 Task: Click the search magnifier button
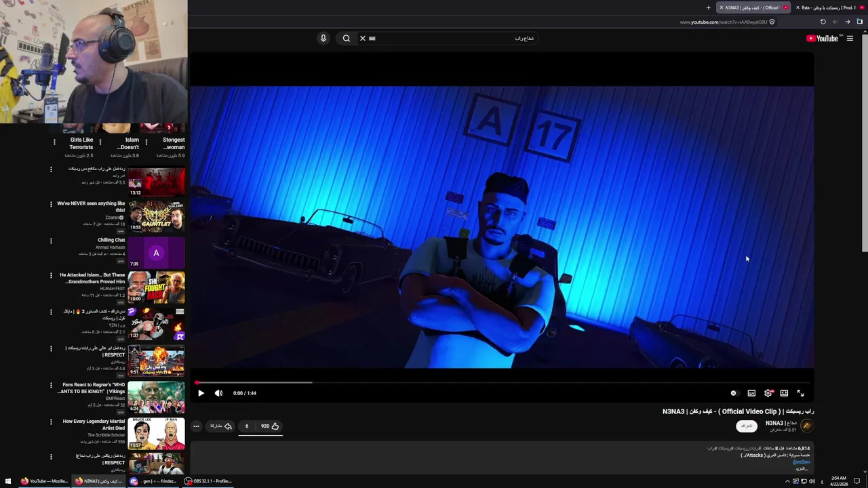tap(347, 39)
